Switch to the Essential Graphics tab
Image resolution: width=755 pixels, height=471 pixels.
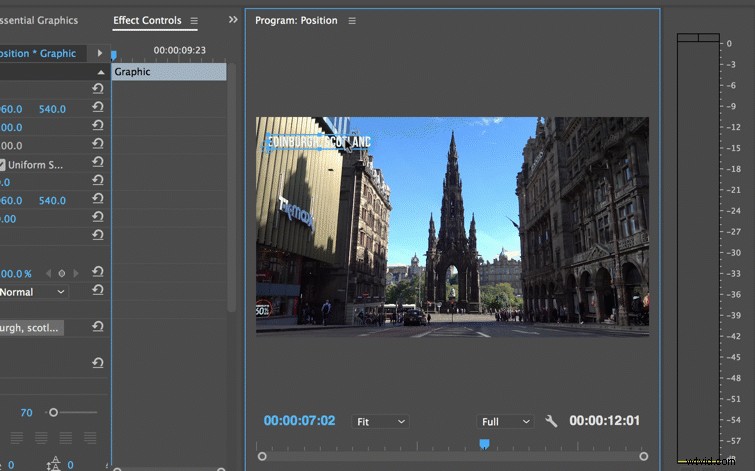(39, 20)
